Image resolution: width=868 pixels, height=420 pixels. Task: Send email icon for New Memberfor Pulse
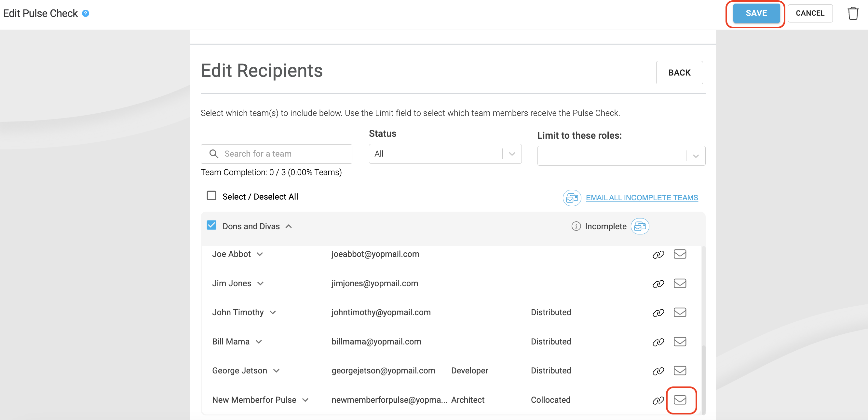point(680,400)
